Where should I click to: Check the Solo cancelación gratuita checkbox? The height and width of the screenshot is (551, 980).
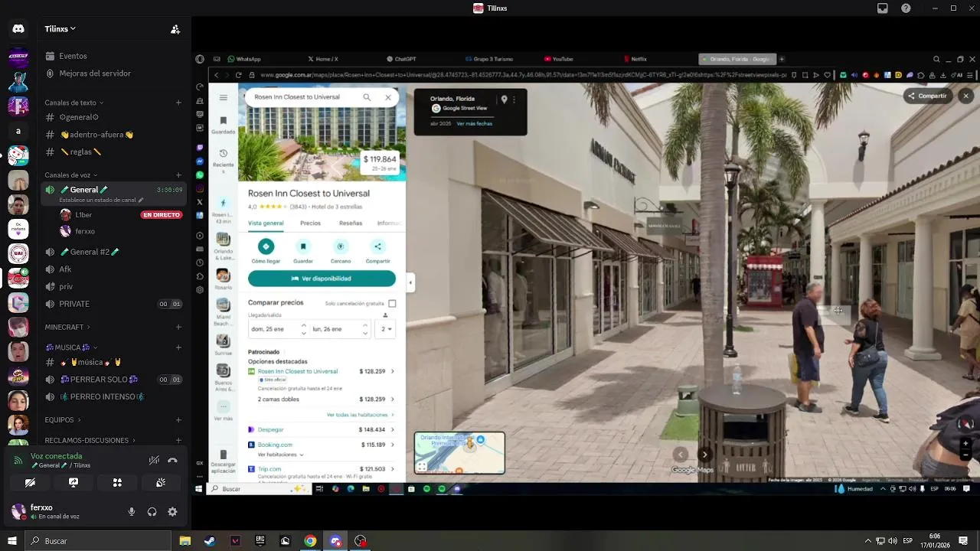[x=392, y=304]
